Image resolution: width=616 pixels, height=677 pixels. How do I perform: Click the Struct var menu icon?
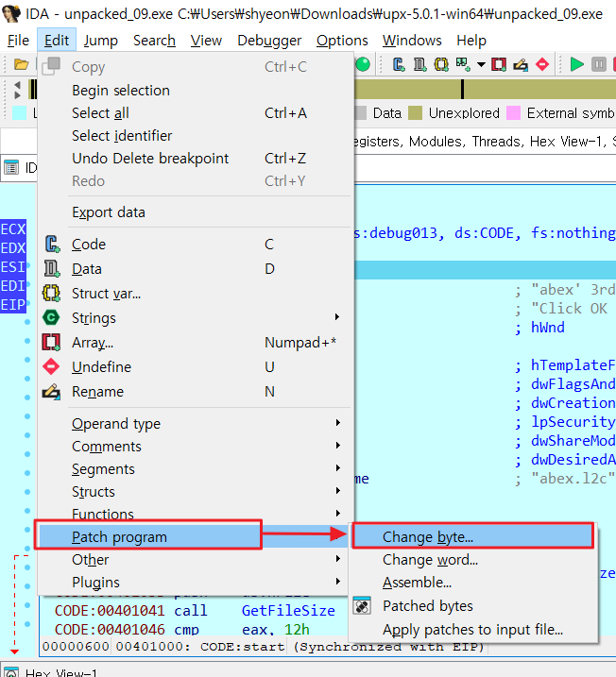pos(51,293)
